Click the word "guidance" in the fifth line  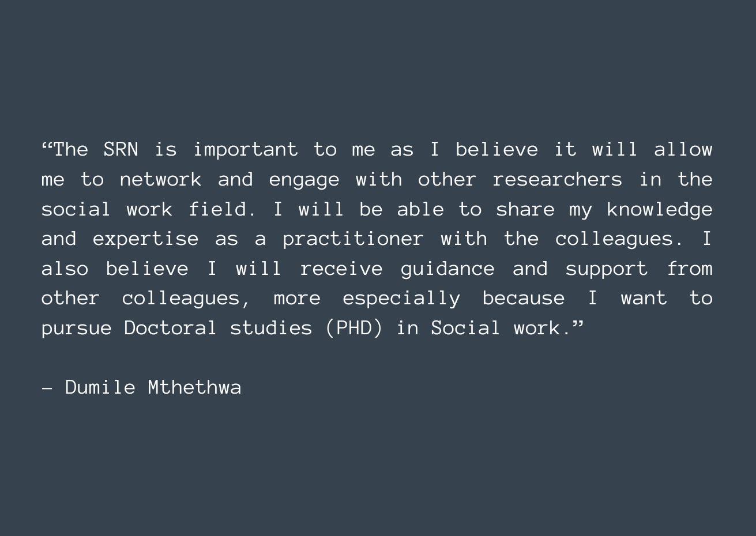447,269
